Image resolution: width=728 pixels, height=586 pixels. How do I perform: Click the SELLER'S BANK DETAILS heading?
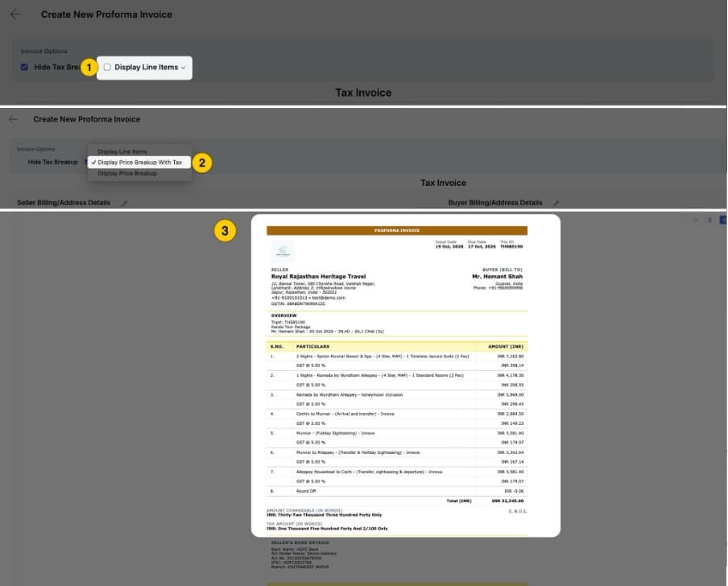pyautogui.click(x=300, y=543)
